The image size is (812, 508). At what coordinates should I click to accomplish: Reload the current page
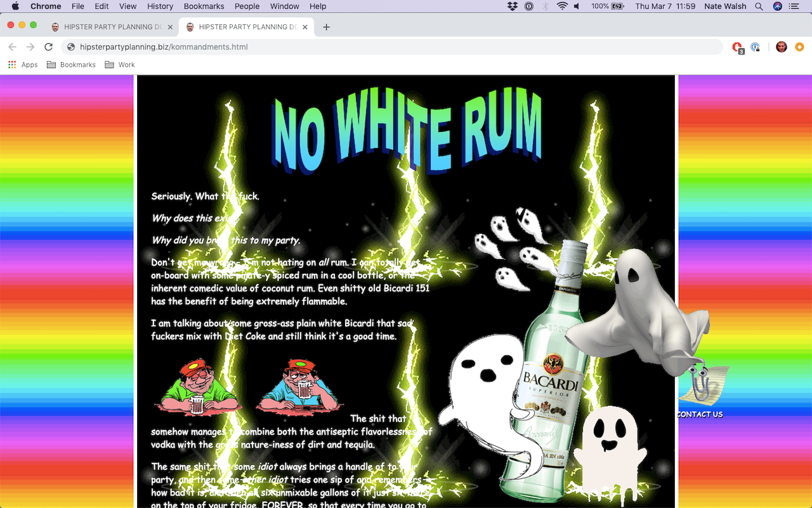[x=48, y=47]
